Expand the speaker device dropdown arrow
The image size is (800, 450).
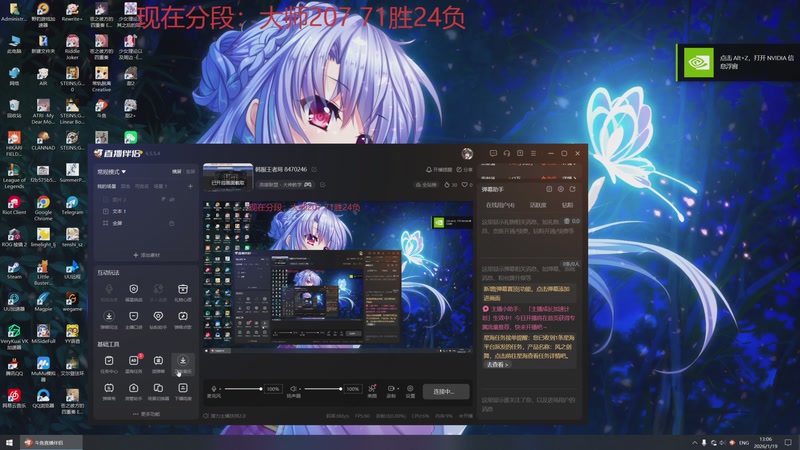click(299, 389)
